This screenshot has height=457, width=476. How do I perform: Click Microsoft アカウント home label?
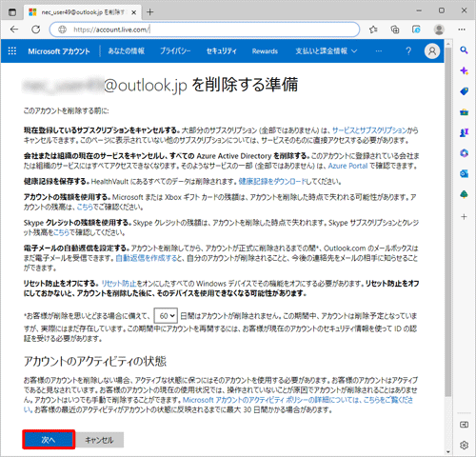click(59, 51)
